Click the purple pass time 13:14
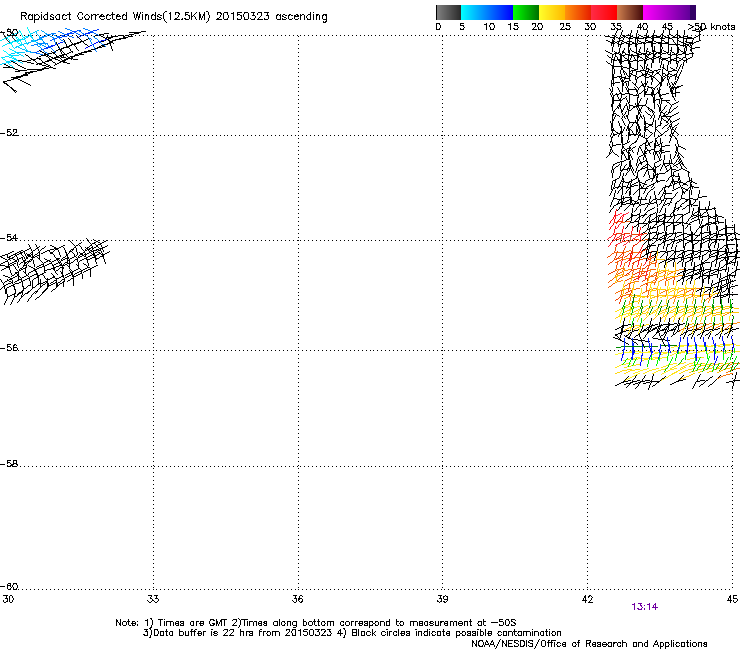740x650 pixels. [x=645, y=607]
